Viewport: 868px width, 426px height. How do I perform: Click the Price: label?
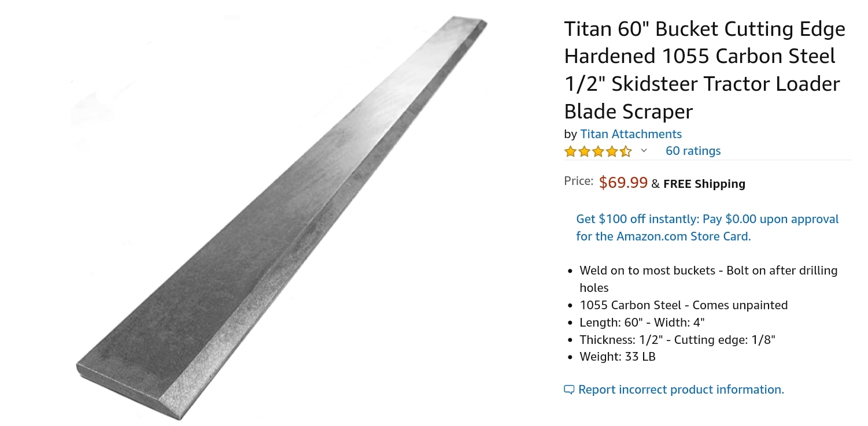[x=578, y=181]
